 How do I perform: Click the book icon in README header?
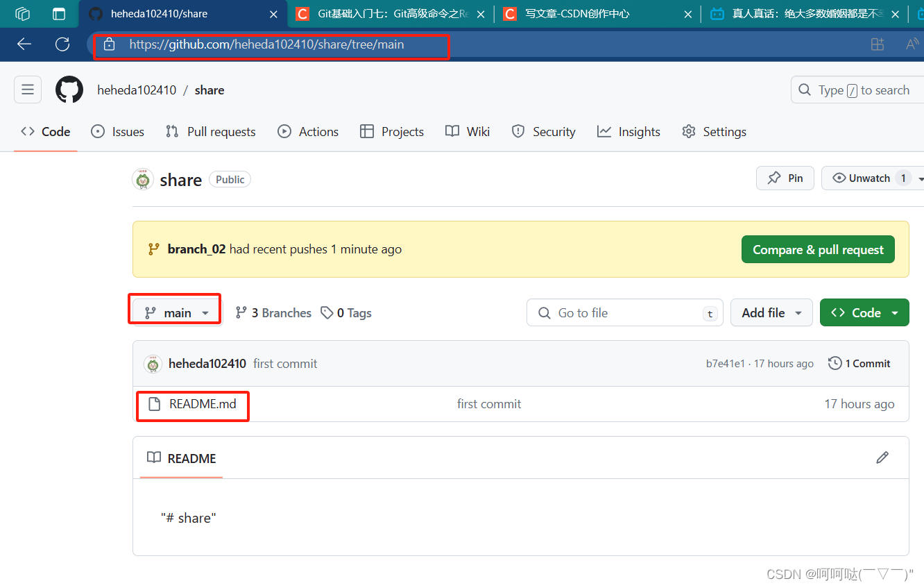pos(153,457)
